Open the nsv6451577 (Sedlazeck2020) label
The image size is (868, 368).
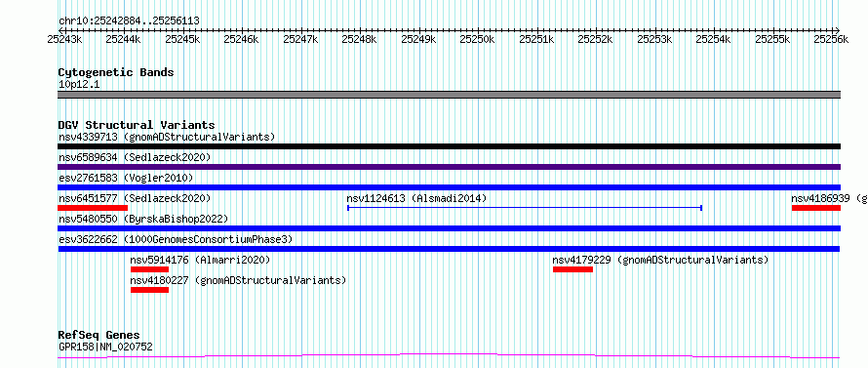click(135, 198)
